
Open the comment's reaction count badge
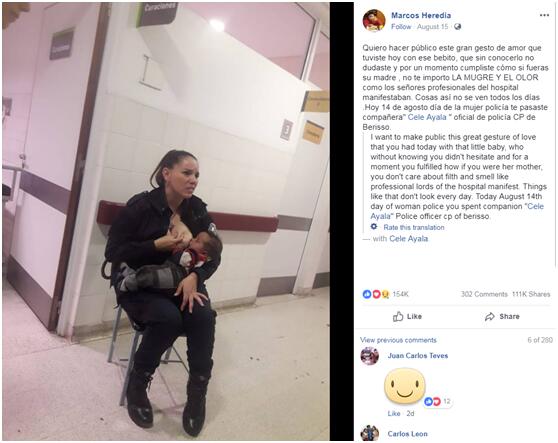click(438, 402)
